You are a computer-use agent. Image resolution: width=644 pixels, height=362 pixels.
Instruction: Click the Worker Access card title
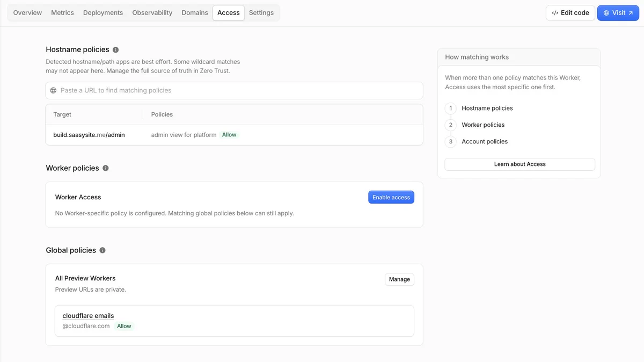click(78, 197)
